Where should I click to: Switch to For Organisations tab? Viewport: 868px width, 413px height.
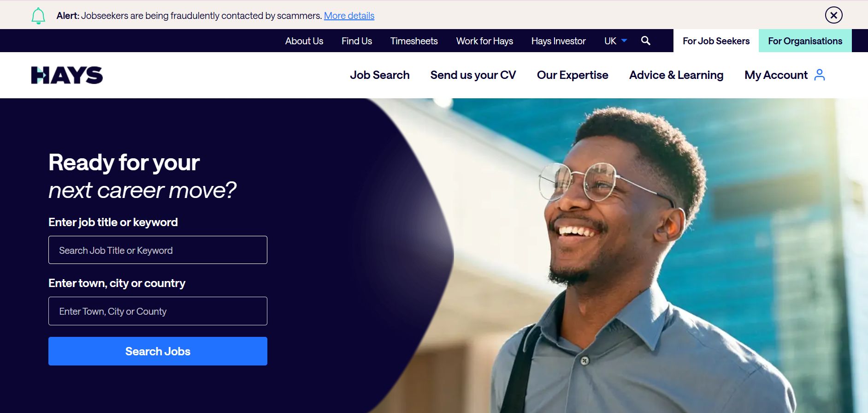pyautogui.click(x=805, y=41)
